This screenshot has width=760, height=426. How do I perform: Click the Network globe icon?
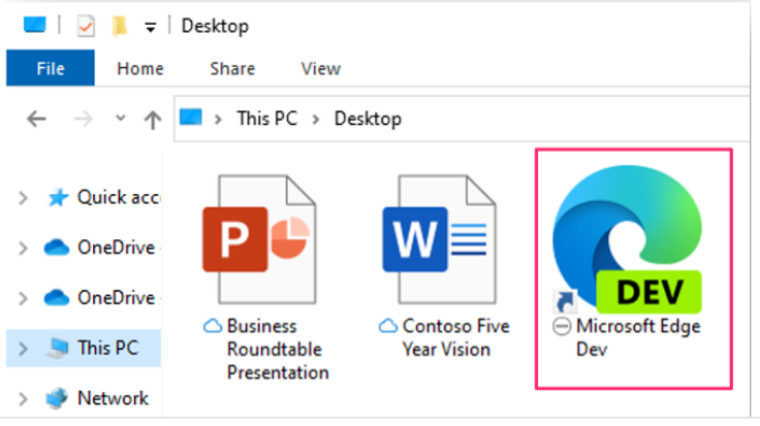57,398
